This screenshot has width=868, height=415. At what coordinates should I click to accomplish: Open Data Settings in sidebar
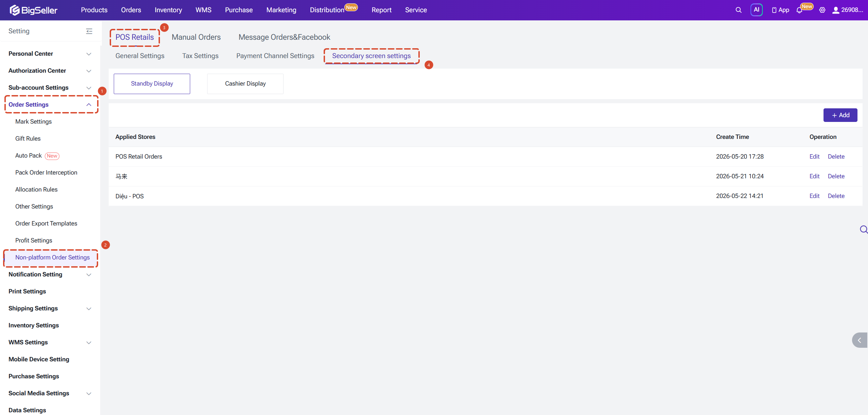[x=27, y=410]
